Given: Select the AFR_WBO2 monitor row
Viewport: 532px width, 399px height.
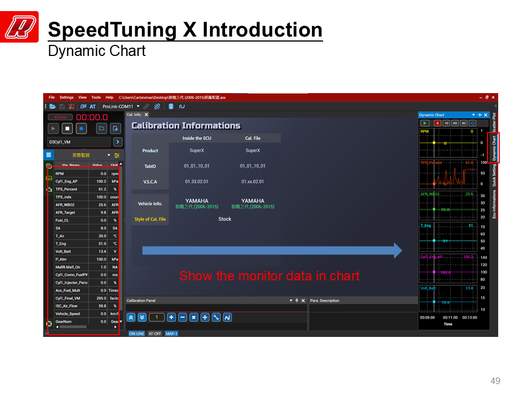Looking at the screenshot, I should pos(86,205).
